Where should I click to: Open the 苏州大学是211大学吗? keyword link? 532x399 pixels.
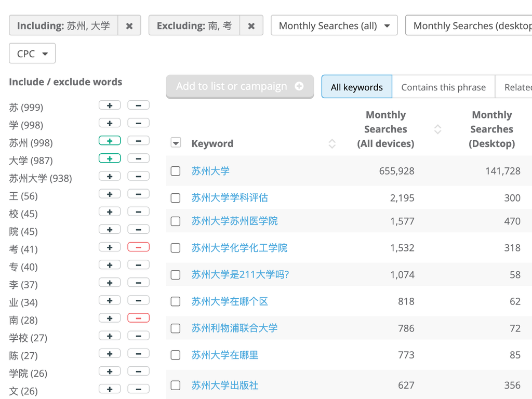pyautogui.click(x=240, y=274)
